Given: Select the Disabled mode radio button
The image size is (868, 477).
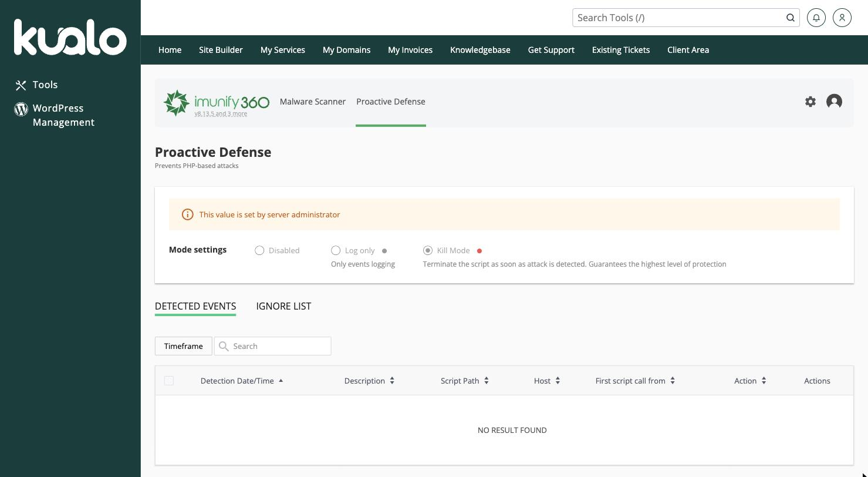Looking at the screenshot, I should (x=259, y=250).
